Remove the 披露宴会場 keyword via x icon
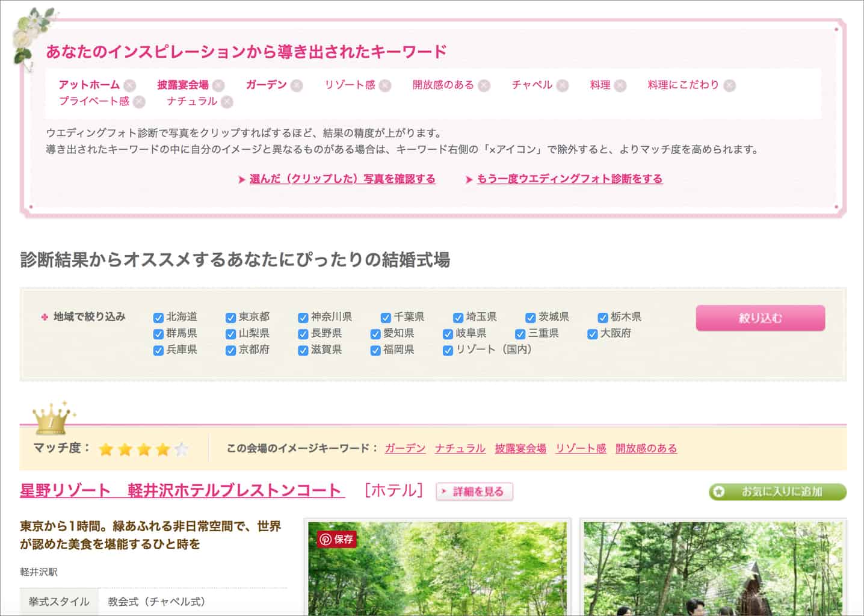 click(218, 85)
